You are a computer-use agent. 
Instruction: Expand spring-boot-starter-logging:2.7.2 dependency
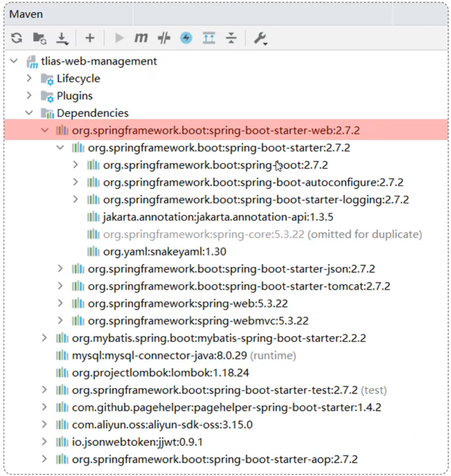[75, 200]
